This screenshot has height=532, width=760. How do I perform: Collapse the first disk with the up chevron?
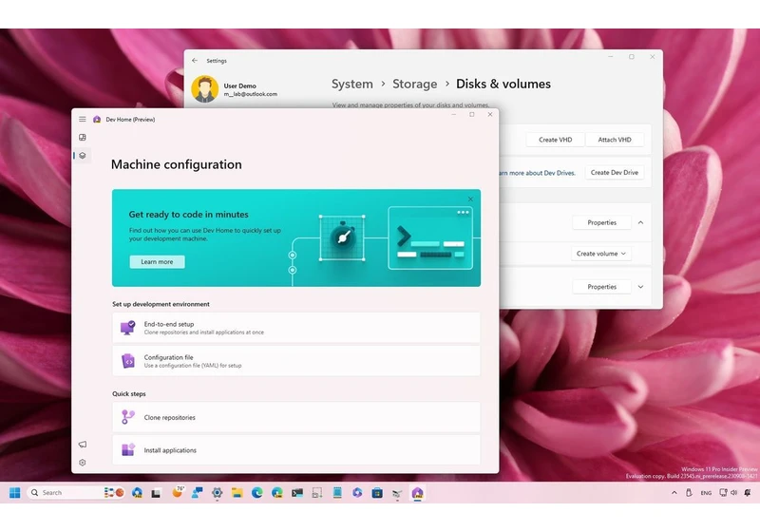click(x=640, y=222)
